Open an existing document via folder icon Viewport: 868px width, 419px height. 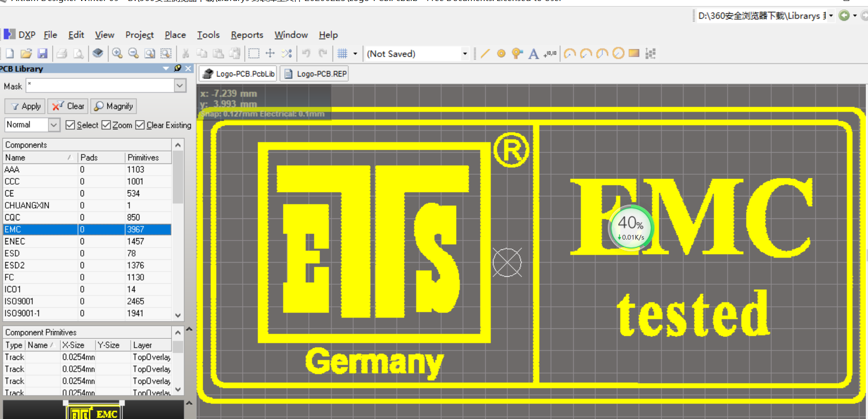click(26, 54)
